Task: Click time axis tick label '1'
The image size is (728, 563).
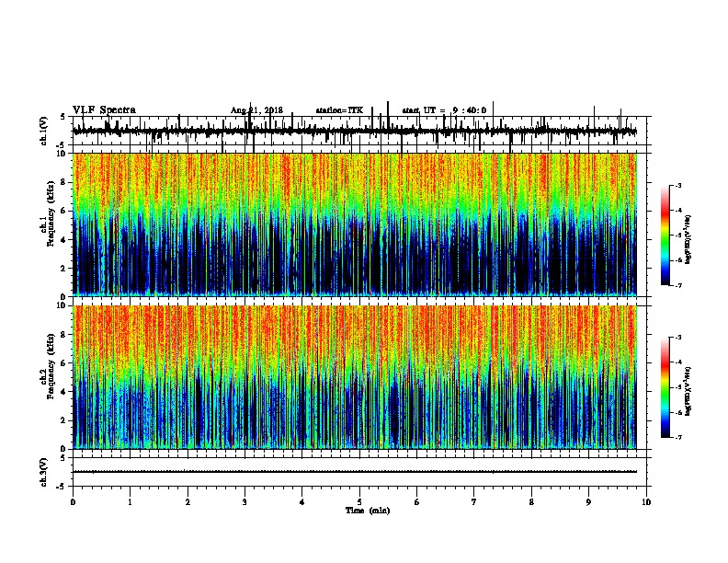Action: [130, 501]
